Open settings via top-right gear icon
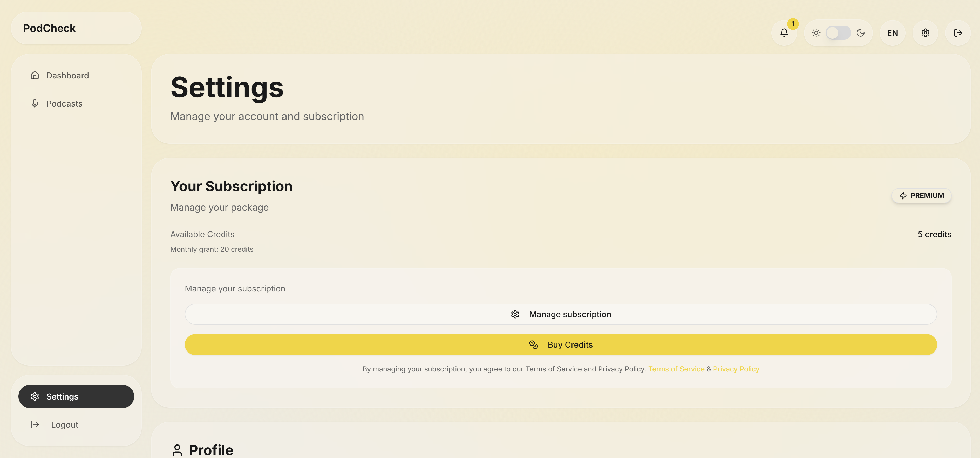The image size is (980, 458). click(x=925, y=33)
